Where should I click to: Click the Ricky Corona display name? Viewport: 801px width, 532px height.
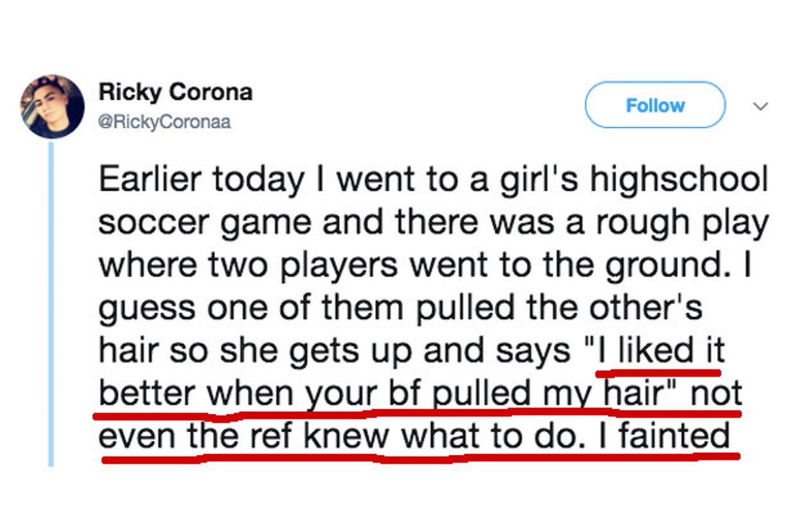pos(175,92)
